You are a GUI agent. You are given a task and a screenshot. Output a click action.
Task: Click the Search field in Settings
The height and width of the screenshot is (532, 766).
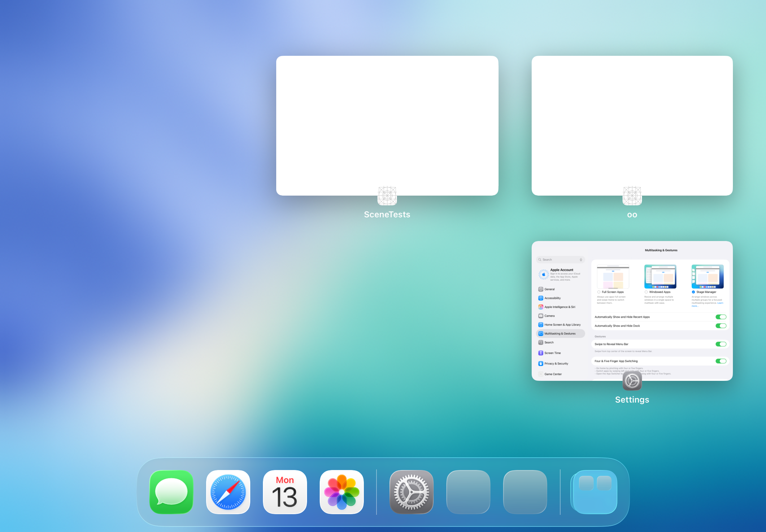click(x=560, y=260)
